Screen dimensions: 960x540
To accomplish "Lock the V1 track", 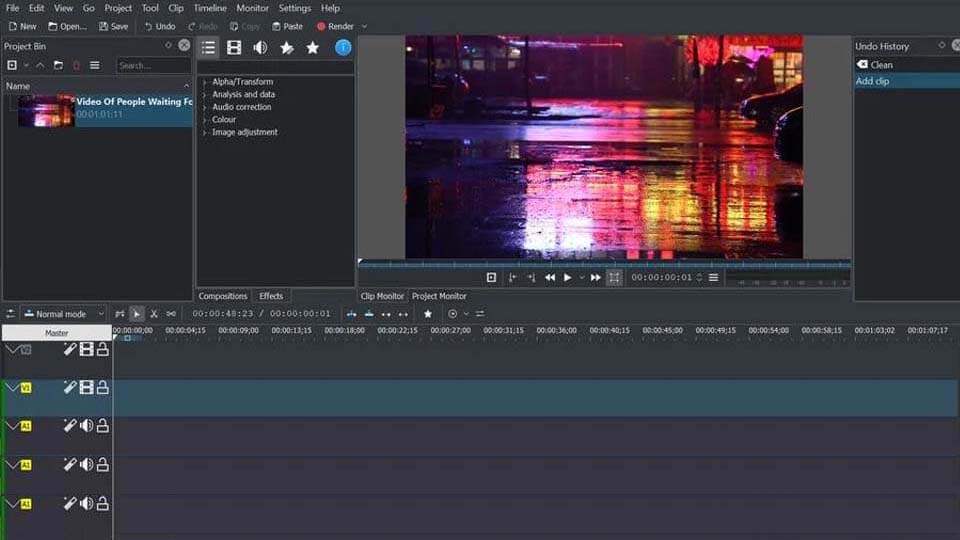I will (102, 387).
